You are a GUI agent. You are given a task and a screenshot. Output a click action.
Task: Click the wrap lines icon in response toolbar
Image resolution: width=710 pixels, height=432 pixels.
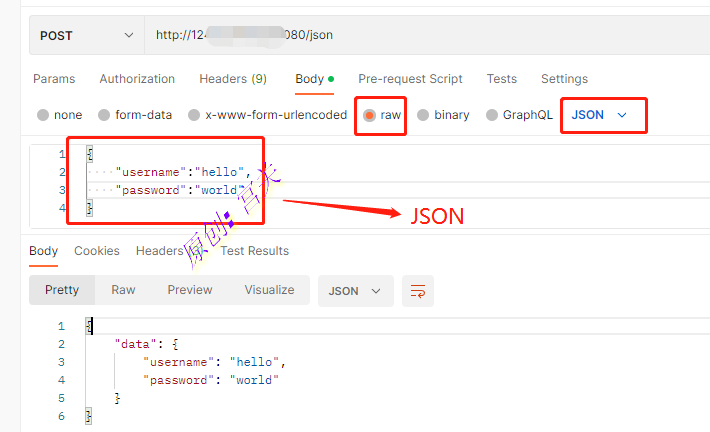click(x=418, y=291)
